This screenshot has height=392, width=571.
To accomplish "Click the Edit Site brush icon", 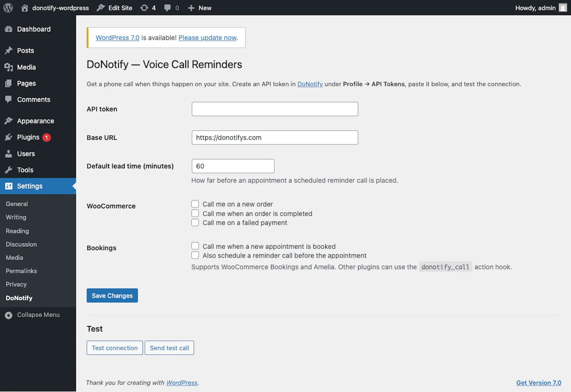I will click(101, 7).
